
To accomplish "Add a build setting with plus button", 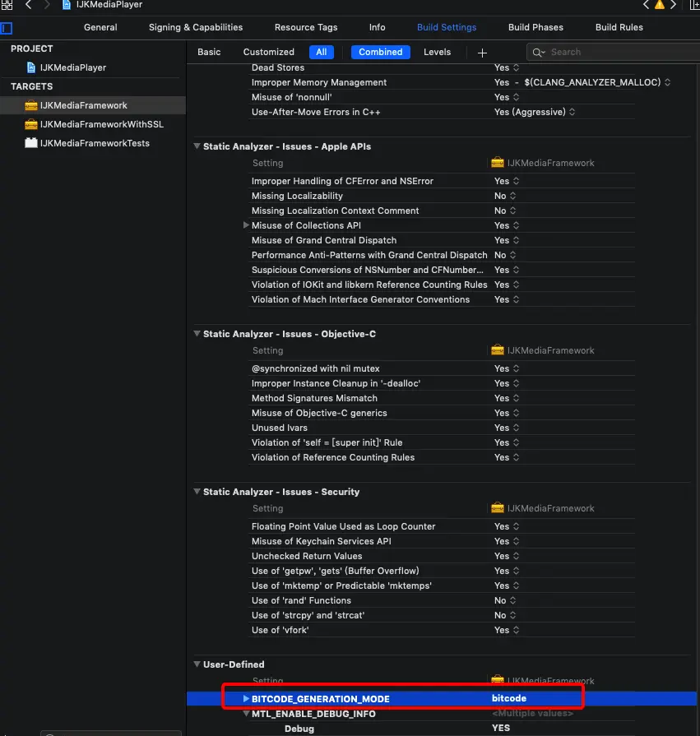I will point(482,53).
